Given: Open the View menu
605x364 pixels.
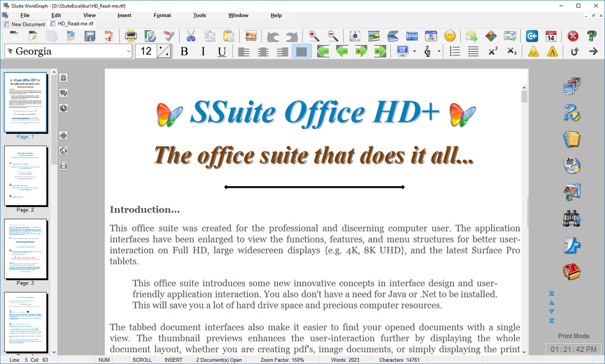Looking at the screenshot, I should click(x=90, y=15).
